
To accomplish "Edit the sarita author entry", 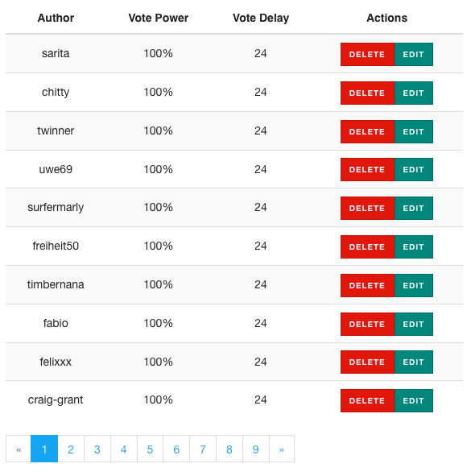I will coord(414,54).
